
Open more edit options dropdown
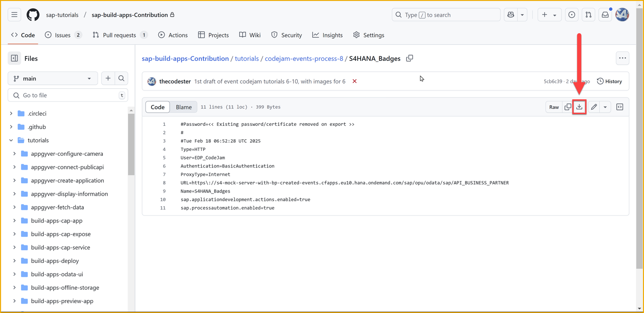click(605, 107)
